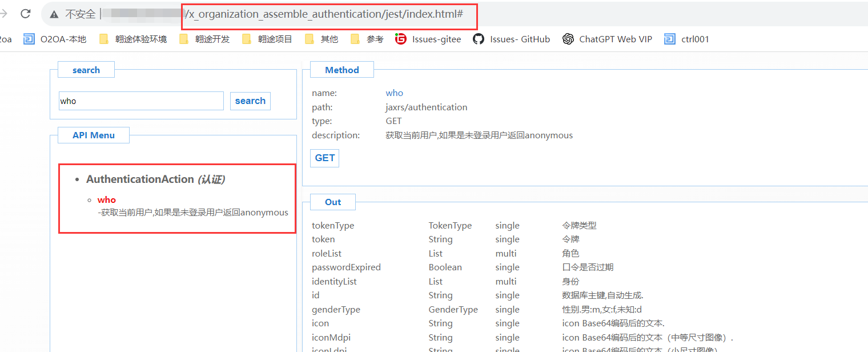Open the 参考 bookmark folder
Screen dimensions: 868x352
pyautogui.click(x=367, y=39)
